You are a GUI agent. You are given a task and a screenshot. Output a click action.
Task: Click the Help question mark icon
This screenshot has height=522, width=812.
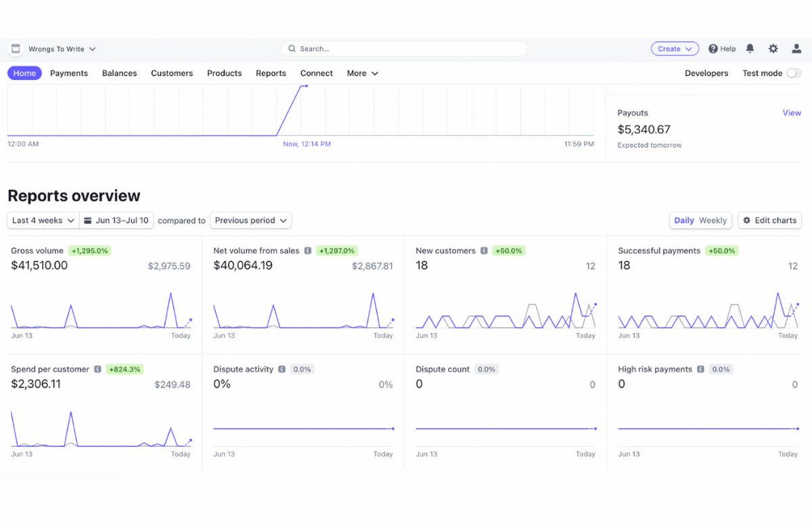[x=713, y=49]
